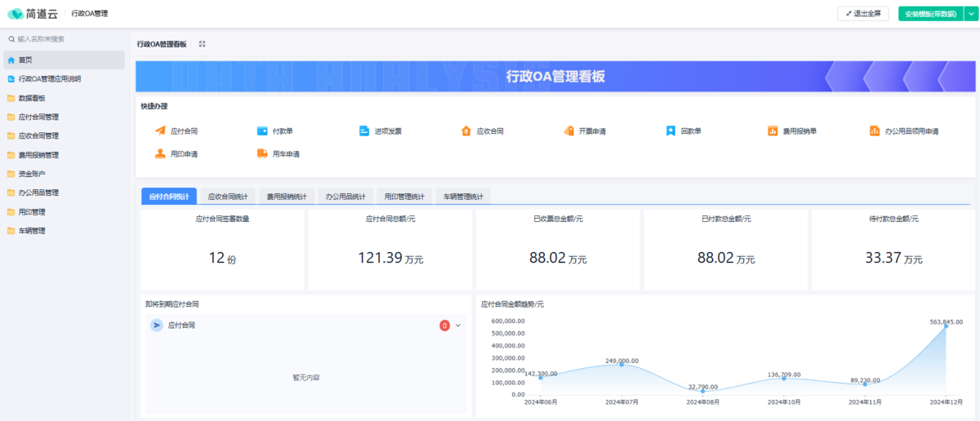
Task: Open dropdown arrow next to 安装模板 button
Action: point(970,14)
